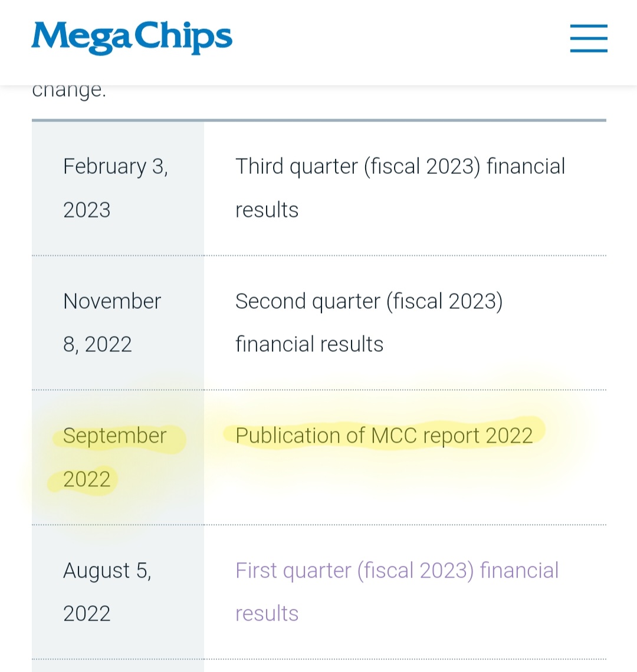Click empty header space between logo and menu

click(x=401, y=38)
